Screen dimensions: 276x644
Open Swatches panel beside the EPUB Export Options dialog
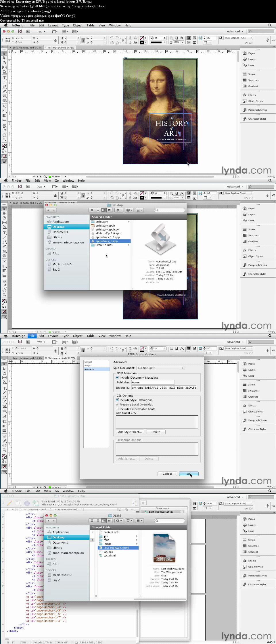click(x=253, y=391)
